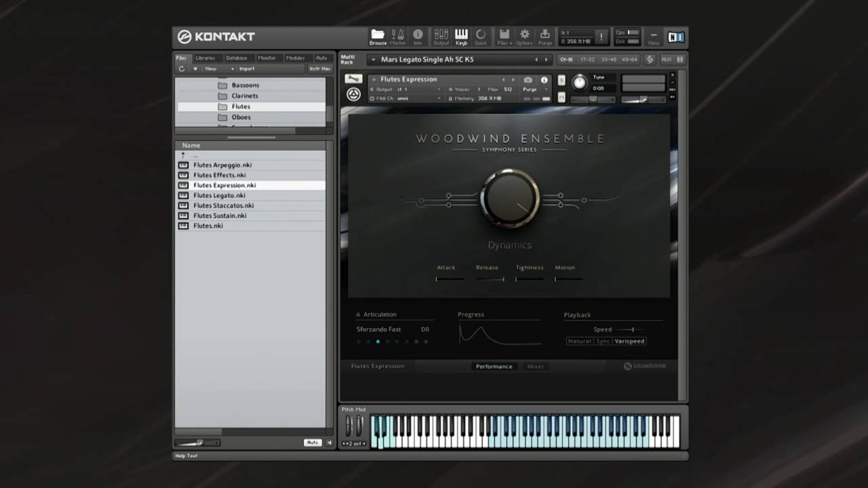Select the first articulation dot
The image size is (868, 488).
[x=359, y=342]
